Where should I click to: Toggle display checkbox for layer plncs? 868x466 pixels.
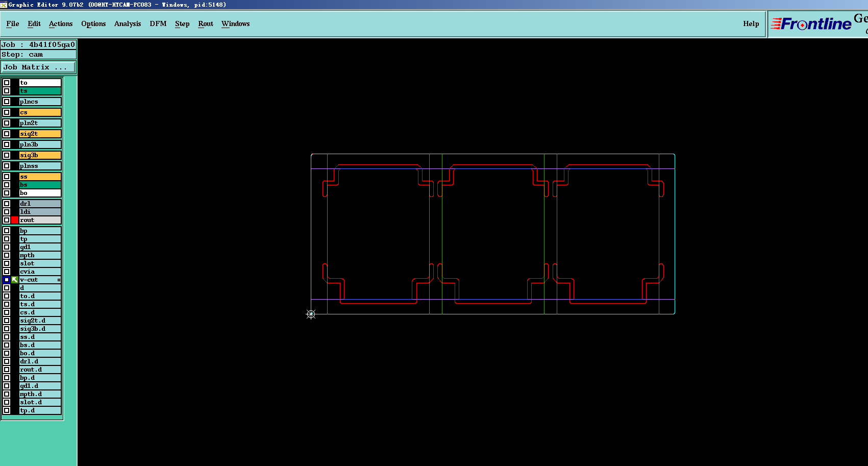pyautogui.click(x=7, y=102)
